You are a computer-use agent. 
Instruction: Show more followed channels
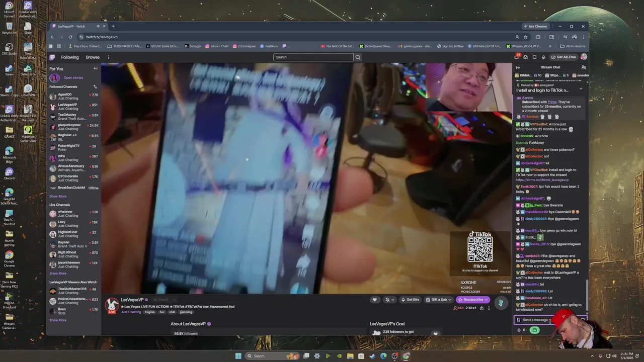[58, 197]
